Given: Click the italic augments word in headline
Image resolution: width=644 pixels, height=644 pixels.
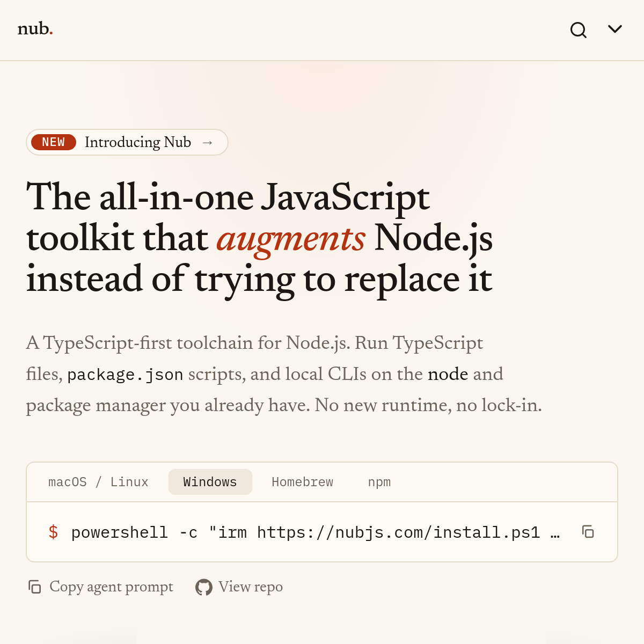Looking at the screenshot, I should 291,239.
